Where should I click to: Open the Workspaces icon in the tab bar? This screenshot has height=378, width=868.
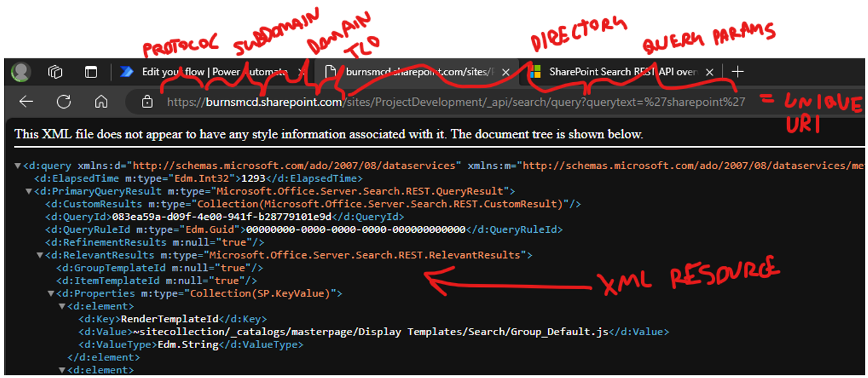[x=56, y=72]
